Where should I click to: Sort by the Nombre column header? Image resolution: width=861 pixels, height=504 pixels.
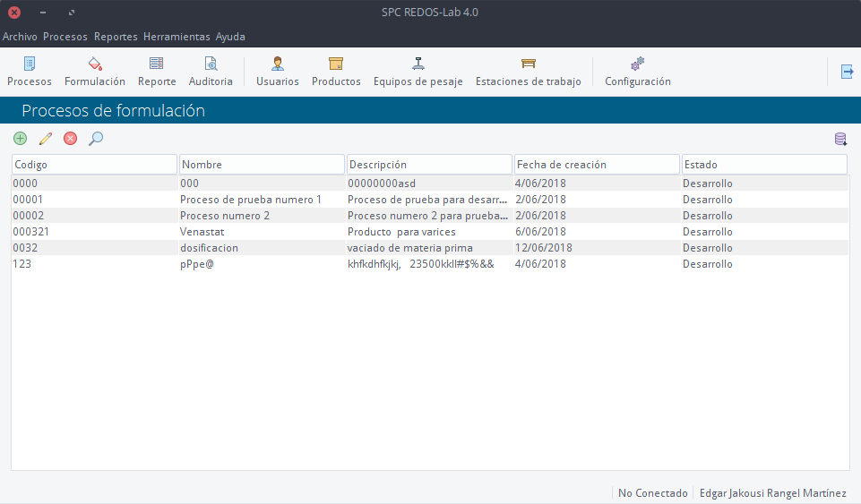click(x=262, y=165)
